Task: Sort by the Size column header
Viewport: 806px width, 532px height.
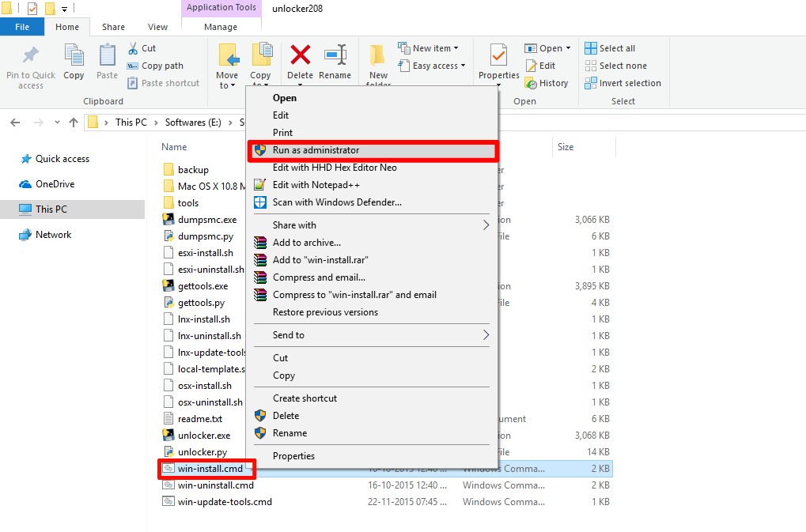Action: coord(566,147)
